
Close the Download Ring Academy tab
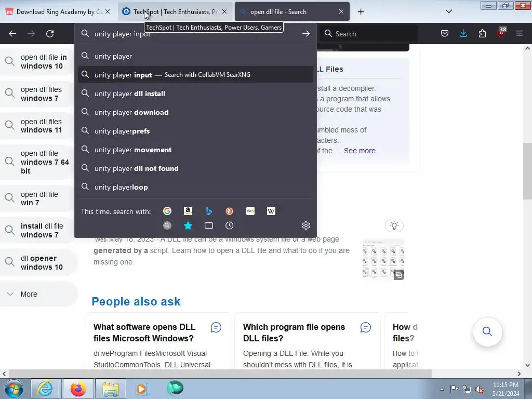coord(108,11)
